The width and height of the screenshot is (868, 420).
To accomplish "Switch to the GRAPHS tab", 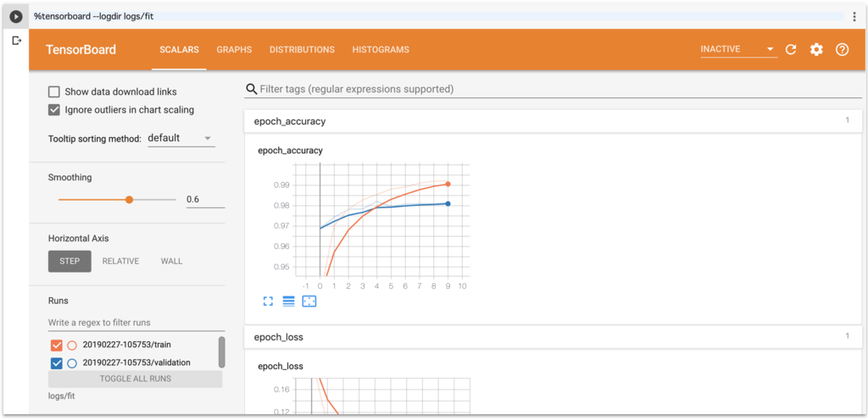I will point(234,50).
